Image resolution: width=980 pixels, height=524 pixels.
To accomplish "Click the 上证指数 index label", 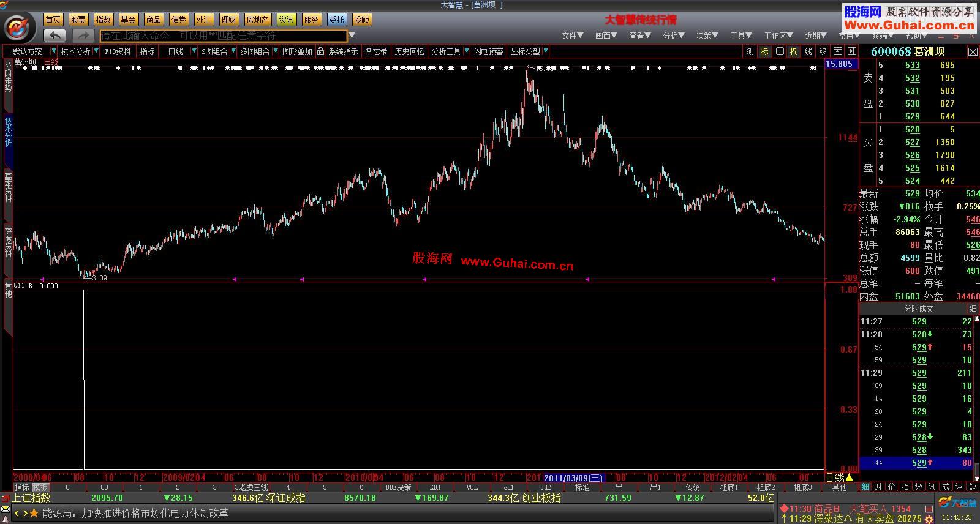I will click(31, 498).
